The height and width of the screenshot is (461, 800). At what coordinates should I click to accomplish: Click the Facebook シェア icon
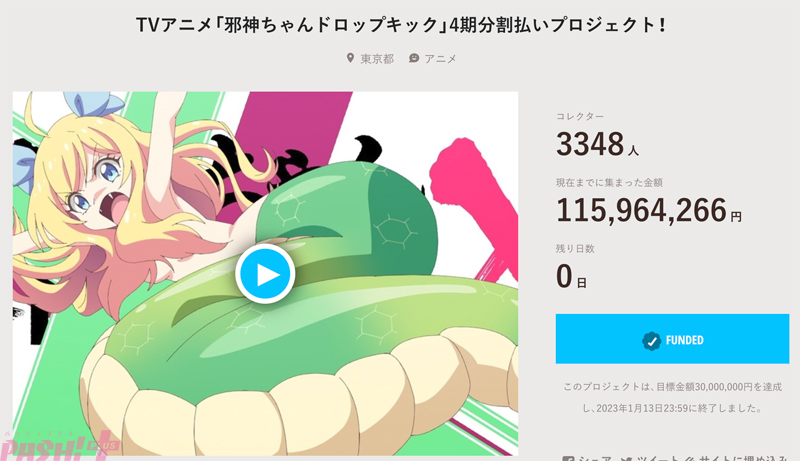coord(568,458)
